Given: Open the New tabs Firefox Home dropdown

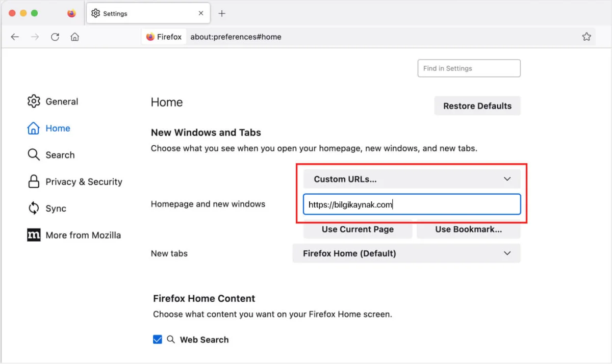Looking at the screenshot, I should tap(406, 253).
